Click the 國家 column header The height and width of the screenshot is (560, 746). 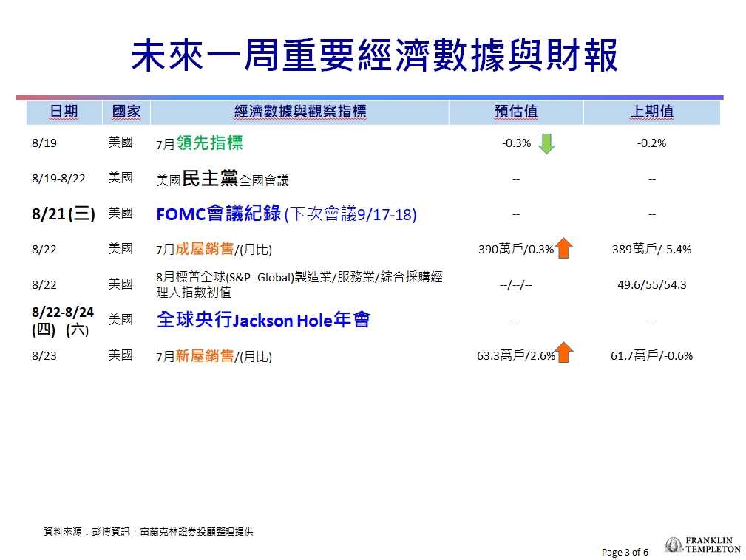(x=126, y=112)
